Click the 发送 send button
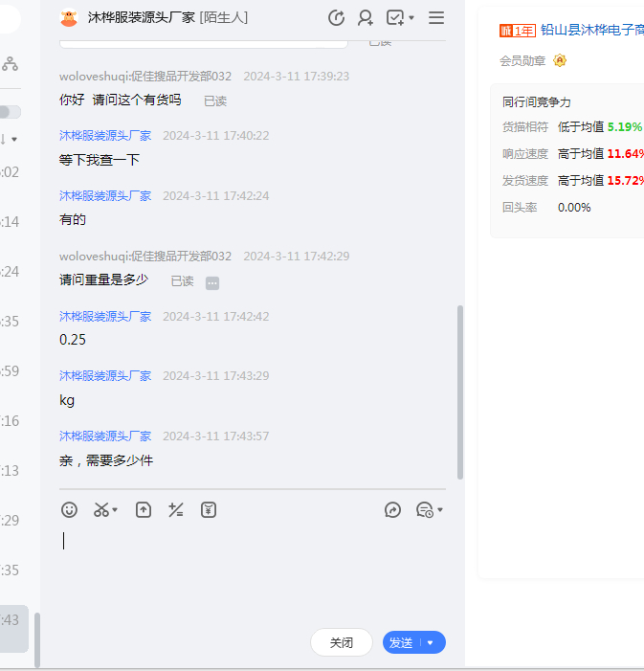This screenshot has height=671, width=644. tap(401, 643)
